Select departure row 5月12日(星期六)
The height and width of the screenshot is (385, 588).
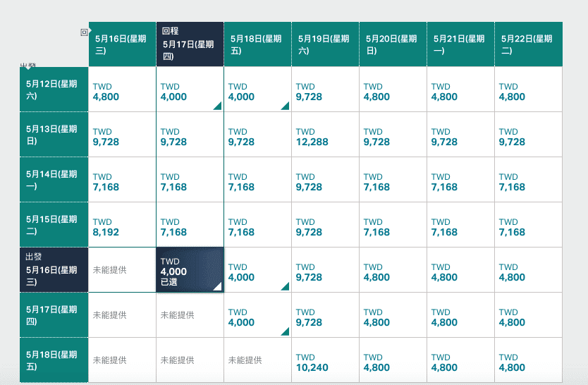54,90
